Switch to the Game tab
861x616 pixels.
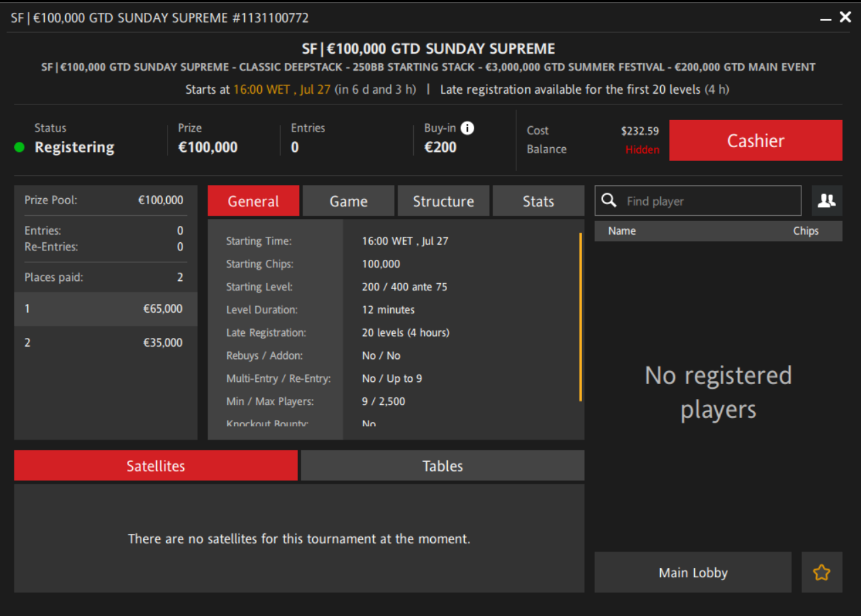click(x=348, y=201)
